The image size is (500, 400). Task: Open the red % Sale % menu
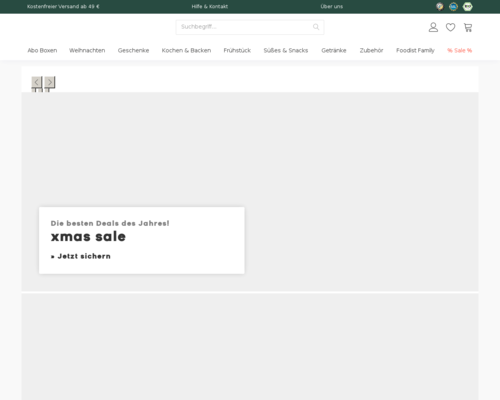coord(460,50)
